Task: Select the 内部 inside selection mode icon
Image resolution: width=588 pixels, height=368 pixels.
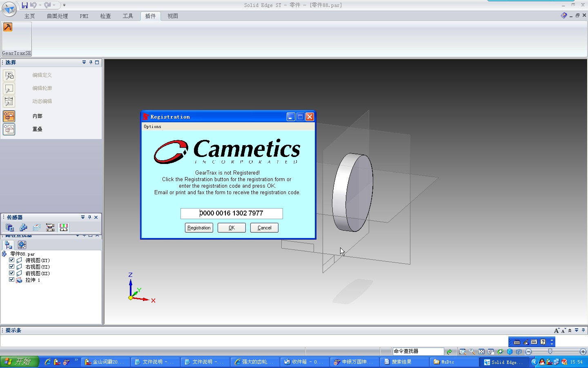Action: pyautogui.click(x=9, y=116)
